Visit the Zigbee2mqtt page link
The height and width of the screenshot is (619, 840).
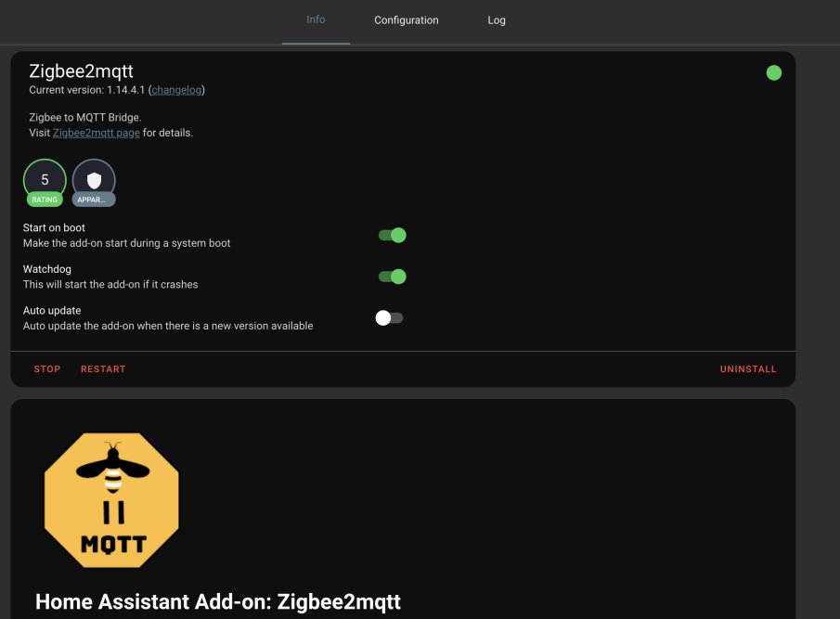[96, 133]
